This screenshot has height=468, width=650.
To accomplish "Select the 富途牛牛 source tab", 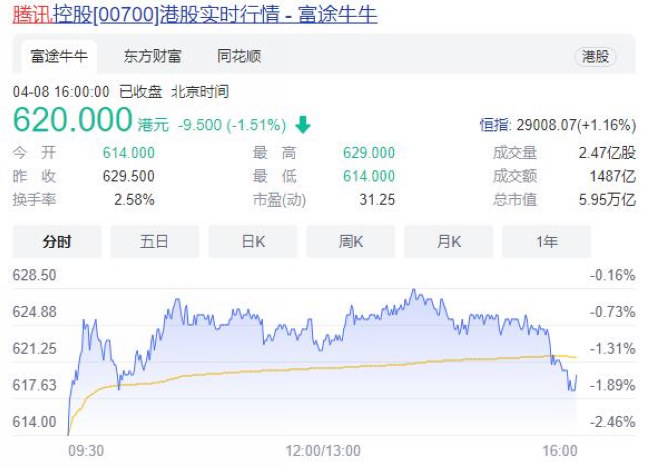I will [59, 56].
